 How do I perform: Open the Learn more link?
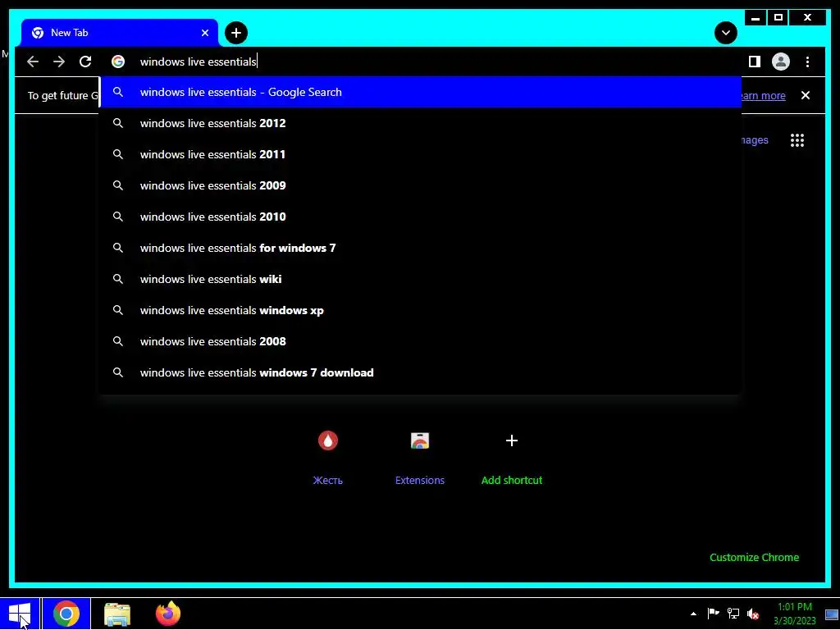[x=764, y=95]
